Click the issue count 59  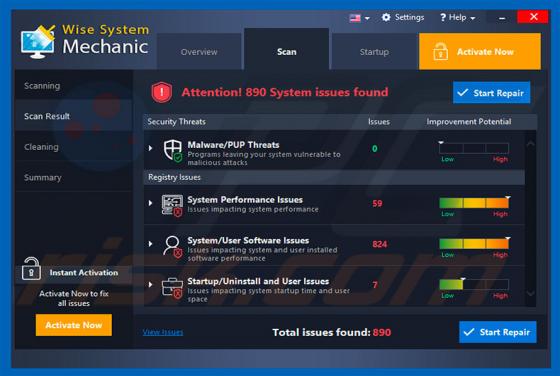click(377, 204)
